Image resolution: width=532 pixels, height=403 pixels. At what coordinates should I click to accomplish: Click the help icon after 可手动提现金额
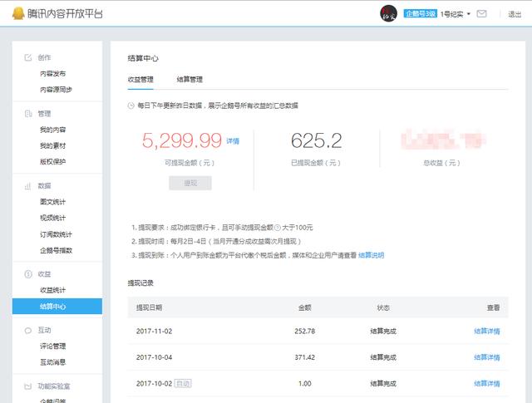[x=277, y=228]
